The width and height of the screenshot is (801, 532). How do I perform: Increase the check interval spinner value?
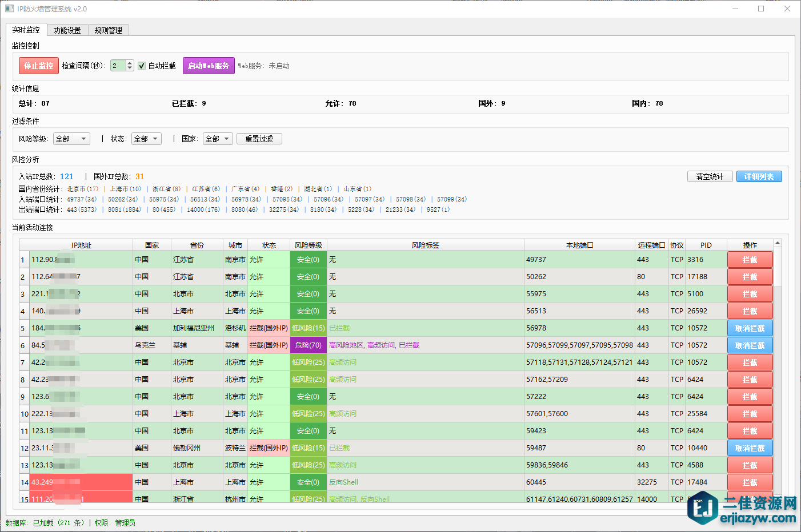pos(130,63)
